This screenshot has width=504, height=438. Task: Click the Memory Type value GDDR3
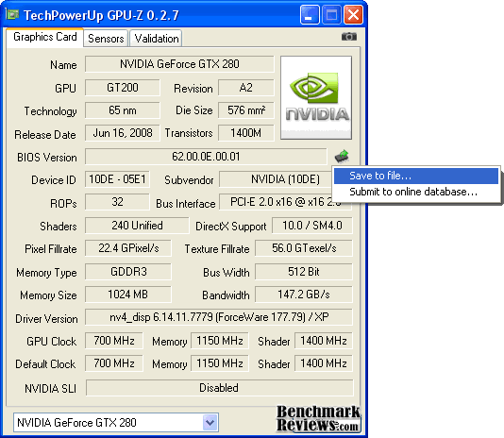pos(128,272)
